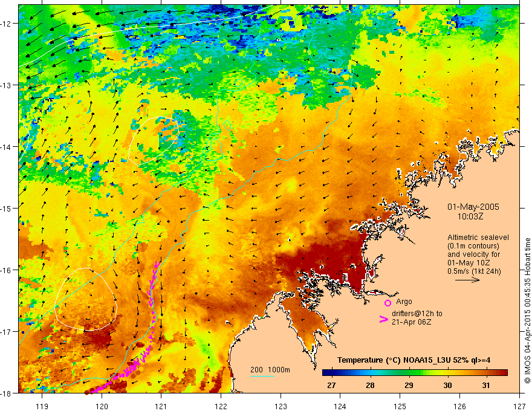Screen dimensions: 532x411
Task: Click latitude axis label -14
Action: click(x=7, y=147)
